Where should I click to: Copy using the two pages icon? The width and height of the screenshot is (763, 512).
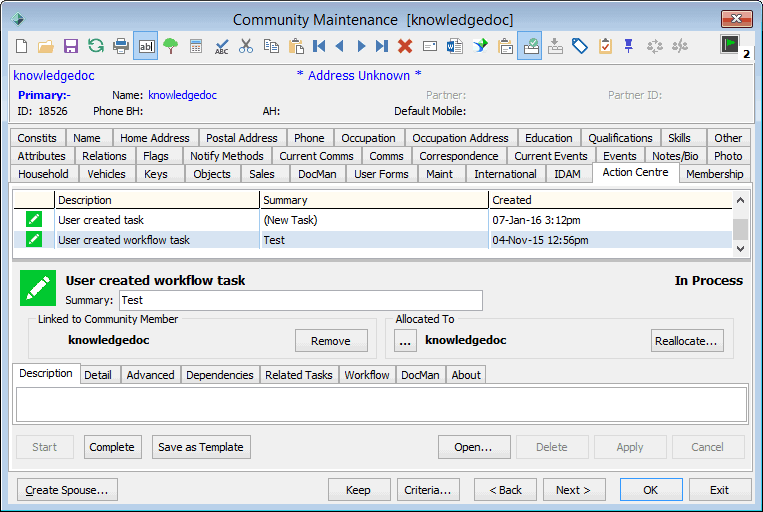click(x=271, y=46)
